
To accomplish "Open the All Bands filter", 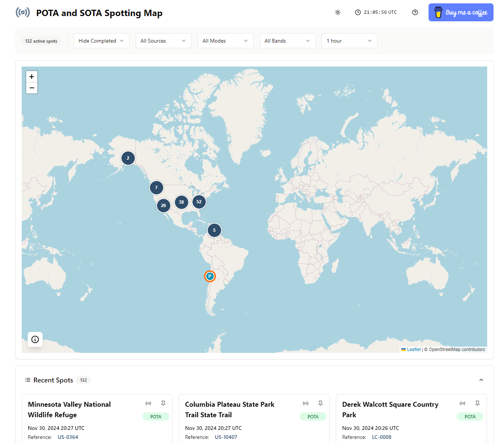I will tap(287, 41).
